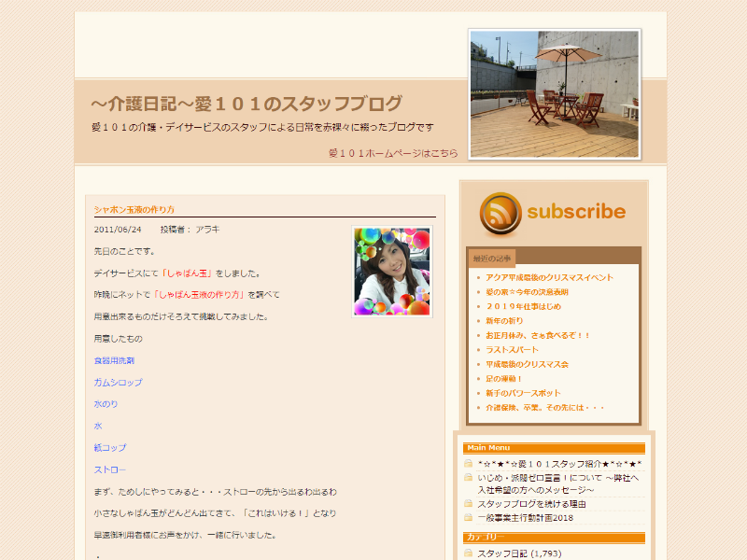
Task: Open recent post 足の運動！
Action: [x=503, y=379]
